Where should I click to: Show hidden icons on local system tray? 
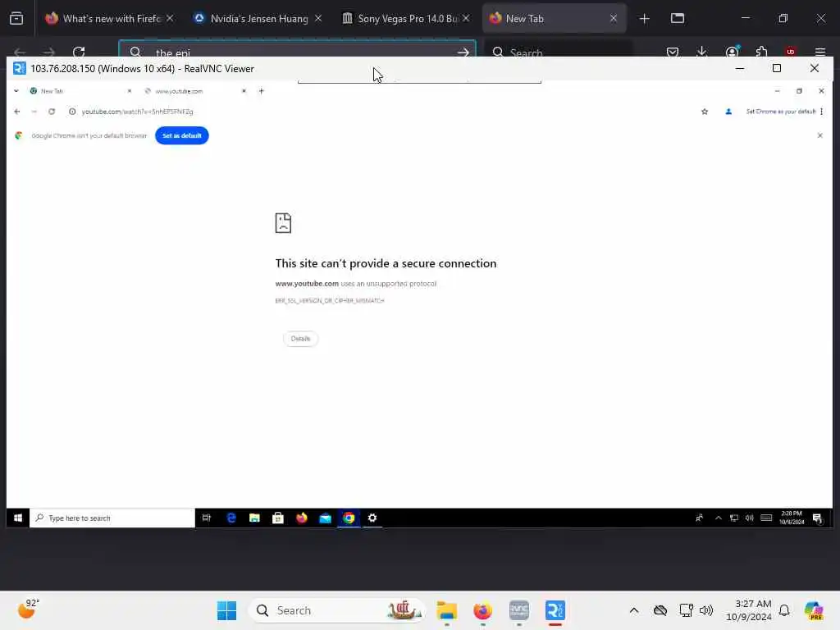tap(634, 610)
